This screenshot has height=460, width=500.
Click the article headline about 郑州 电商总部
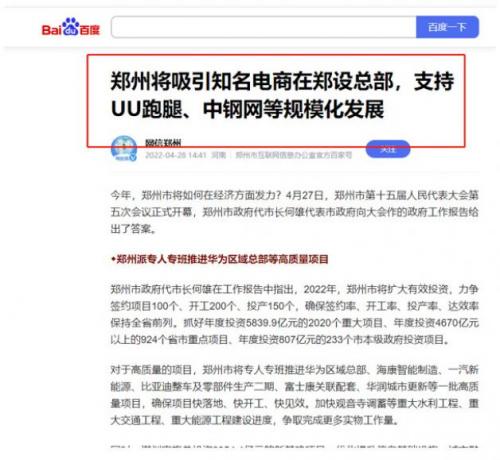click(282, 95)
